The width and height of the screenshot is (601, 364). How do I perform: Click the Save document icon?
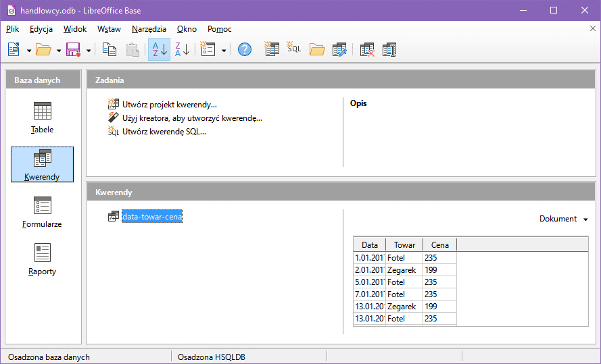[x=73, y=49]
